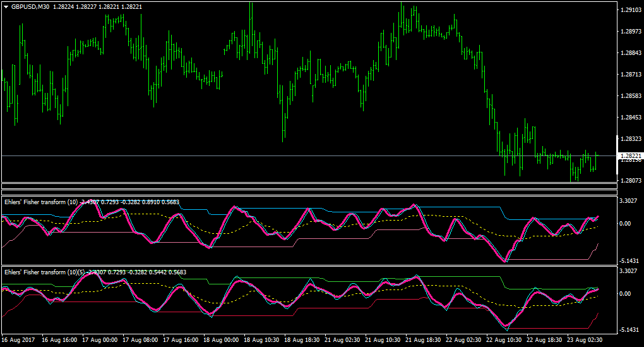Click 3.3027 on second Fisher (10)(5) scale
The image size is (644, 347).
pos(628,271)
